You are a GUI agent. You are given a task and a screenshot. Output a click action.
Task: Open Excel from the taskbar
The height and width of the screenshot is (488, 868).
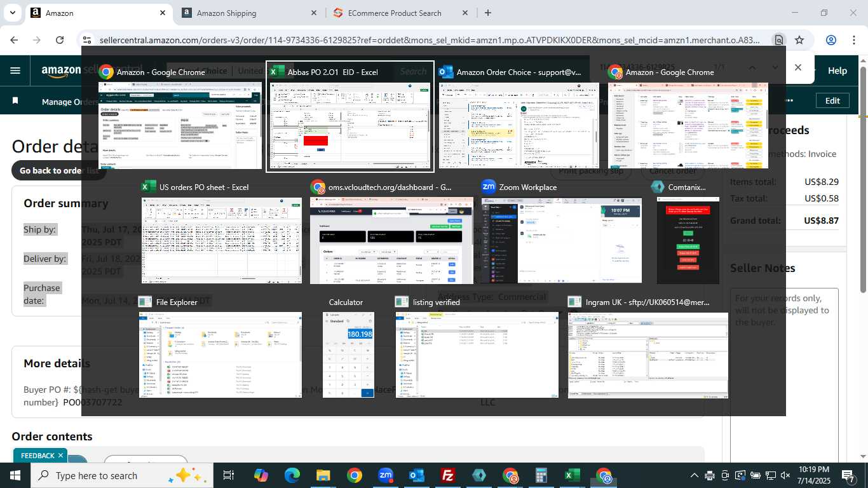(x=572, y=475)
